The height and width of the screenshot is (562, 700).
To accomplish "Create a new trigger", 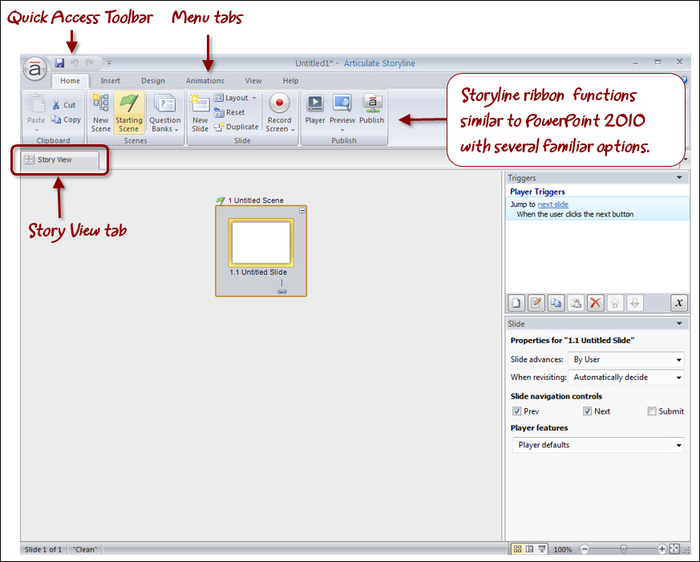I will tap(517, 303).
